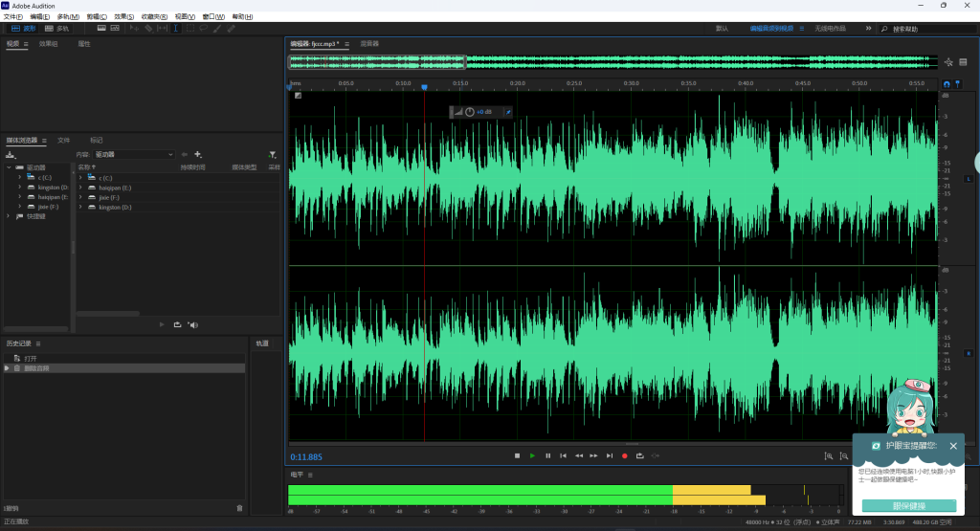The image size is (980, 531).
Task: Open the 效果(S) menu
Action: (x=123, y=17)
